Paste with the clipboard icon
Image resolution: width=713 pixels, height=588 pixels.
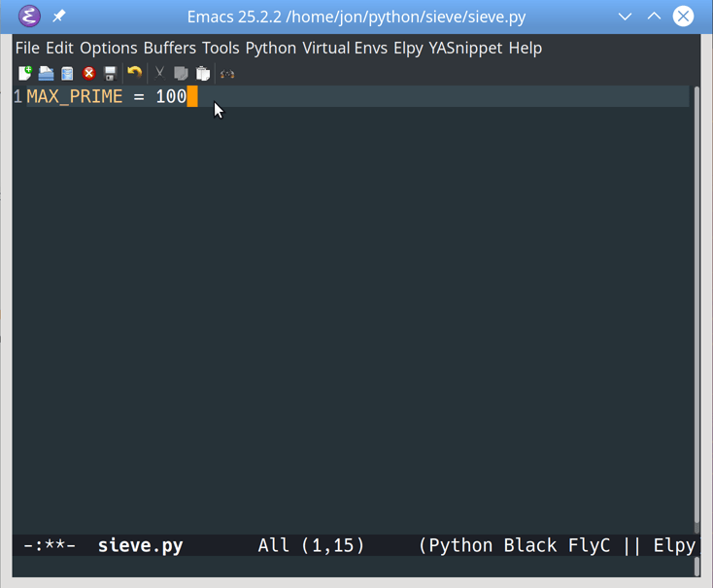click(x=203, y=73)
